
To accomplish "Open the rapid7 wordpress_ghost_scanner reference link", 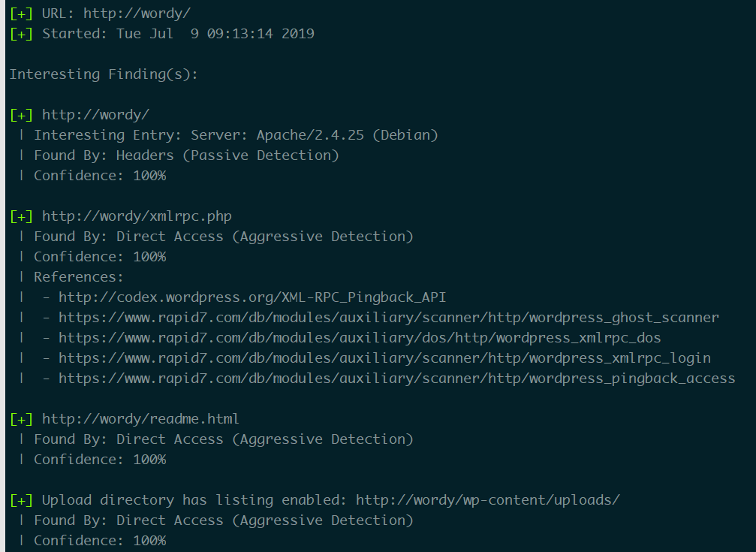I will (x=389, y=318).
